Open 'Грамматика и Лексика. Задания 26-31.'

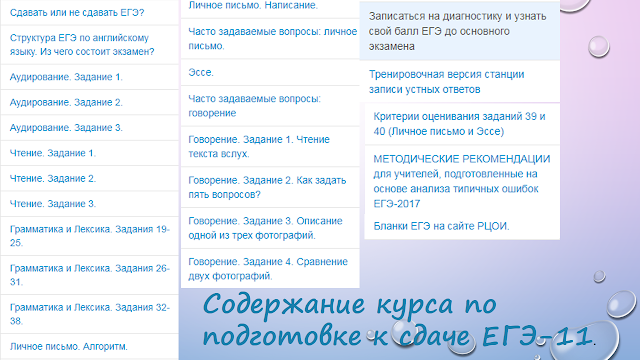[x=89, y=275]
